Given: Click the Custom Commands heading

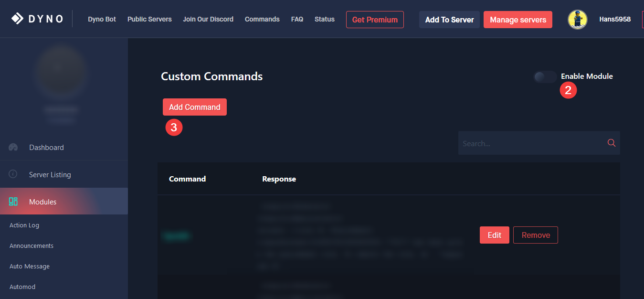Looking at the screenshot, I should (x=212, y=76).
